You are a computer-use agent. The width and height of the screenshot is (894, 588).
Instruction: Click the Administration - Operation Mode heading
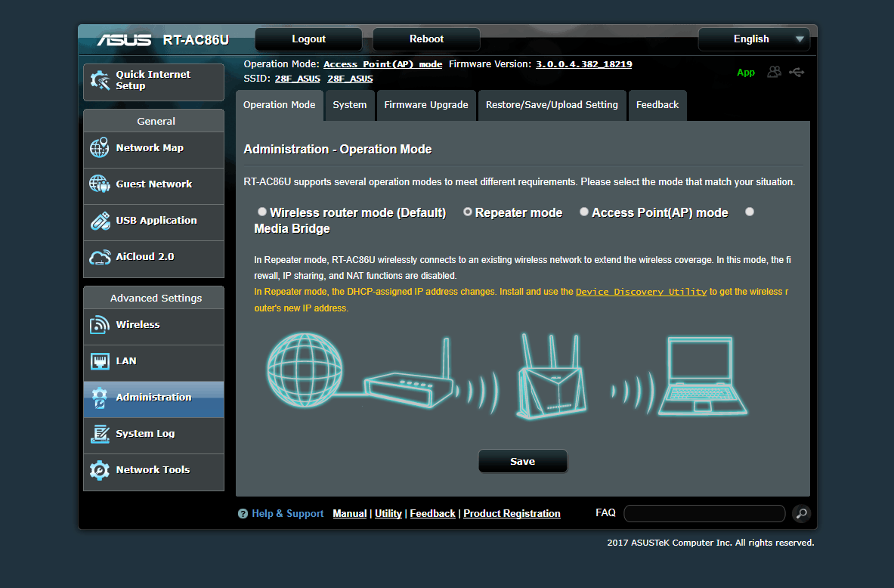click(x=338, y=150)
